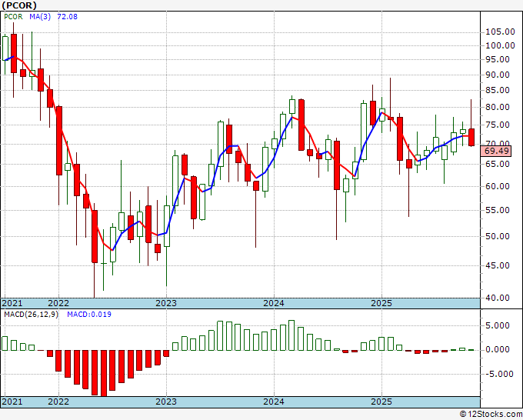Screen dimensions: 523x420
Task: Click the 5.000 MACD axis label
Action: click(499, 325)
